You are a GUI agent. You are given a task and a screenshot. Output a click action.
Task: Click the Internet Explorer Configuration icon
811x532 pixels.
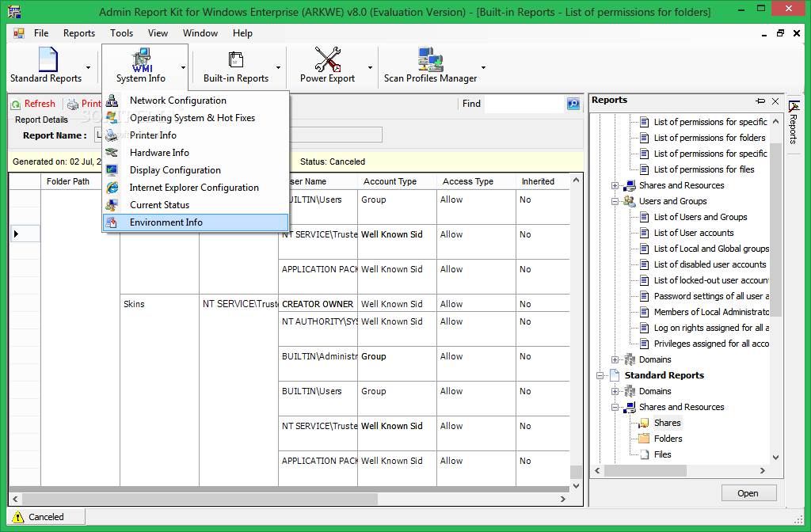(112, 188)
